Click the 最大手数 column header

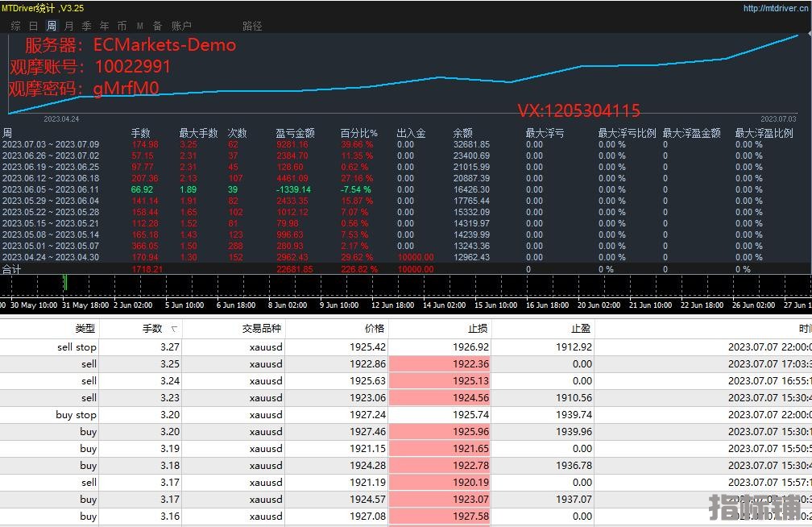[198, 133]
